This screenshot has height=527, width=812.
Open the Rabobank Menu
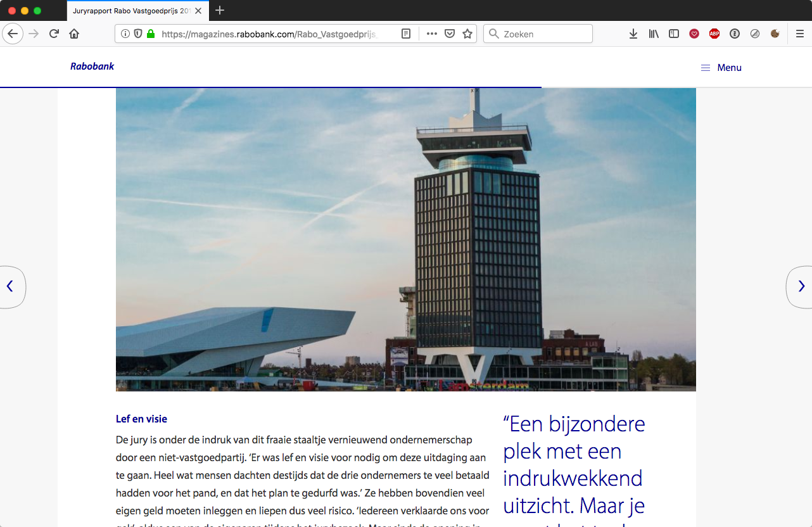[x=721, y=68]
